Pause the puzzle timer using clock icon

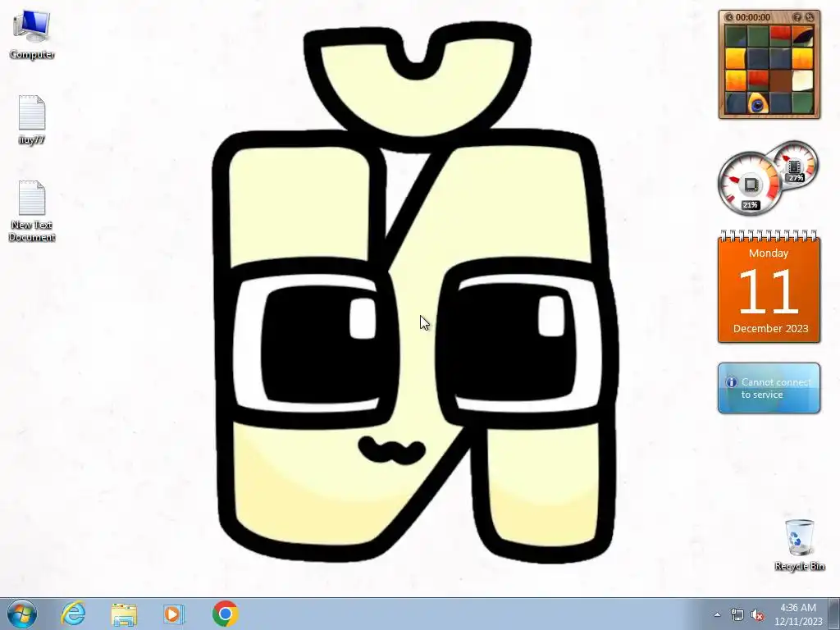coord(729,17)
